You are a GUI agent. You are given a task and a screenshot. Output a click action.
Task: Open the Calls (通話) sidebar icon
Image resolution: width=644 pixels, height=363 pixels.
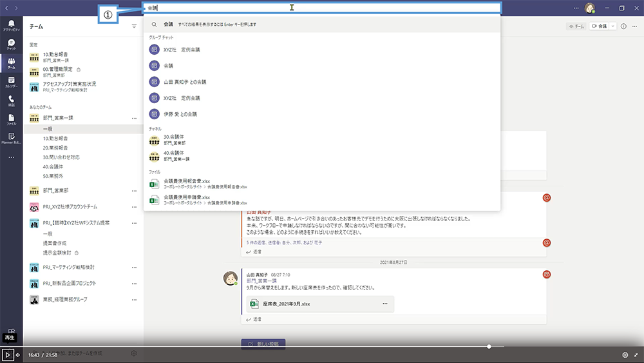tap(11, 101)
